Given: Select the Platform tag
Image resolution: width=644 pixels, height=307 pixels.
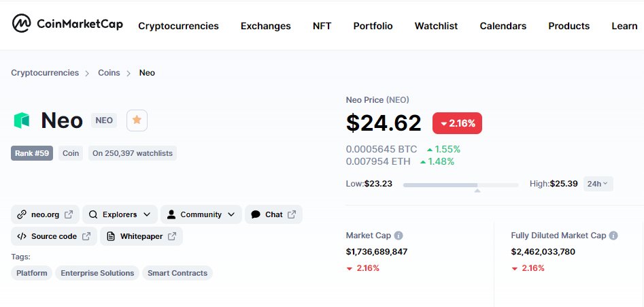Looking at the screenshot, I should tap(32, 273).
